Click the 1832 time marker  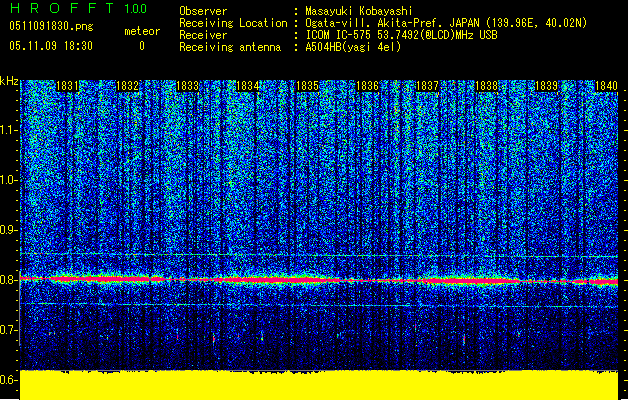click(x=127, y=86)
